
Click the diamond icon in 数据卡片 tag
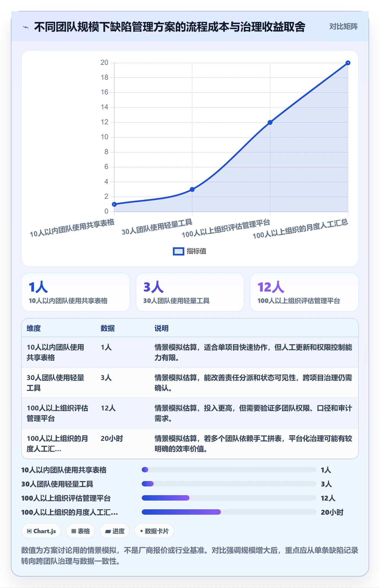pyautogui.click(x=141, y=531)
